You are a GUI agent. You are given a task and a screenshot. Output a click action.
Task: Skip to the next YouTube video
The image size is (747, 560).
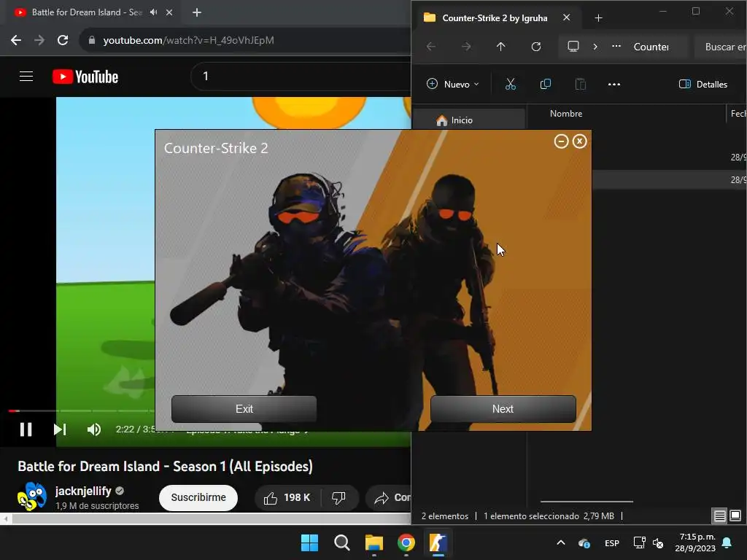click(x=60, y=429)
